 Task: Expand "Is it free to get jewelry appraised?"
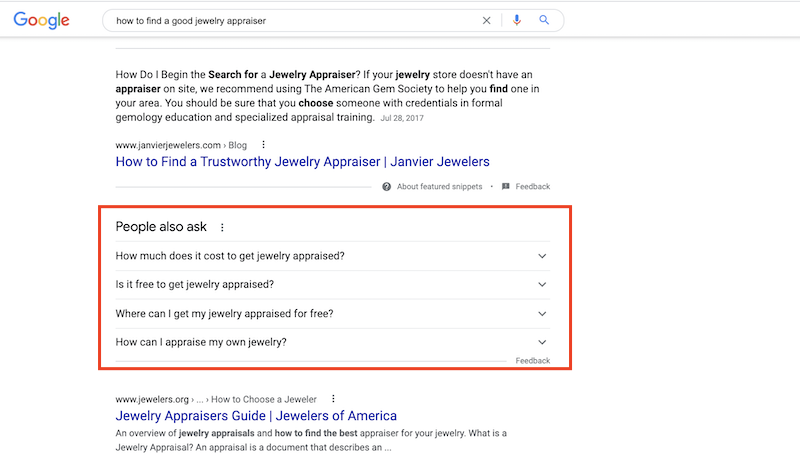(542, 285)
